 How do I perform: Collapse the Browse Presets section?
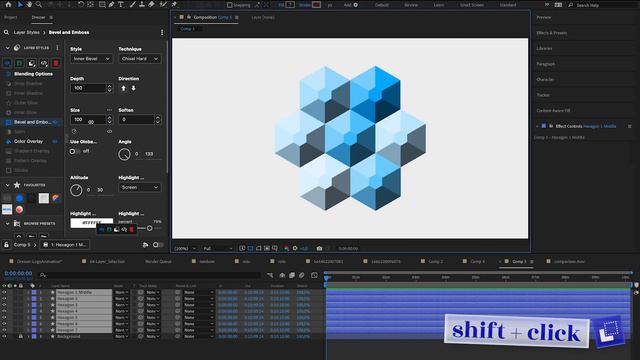[x=7, y=224]
